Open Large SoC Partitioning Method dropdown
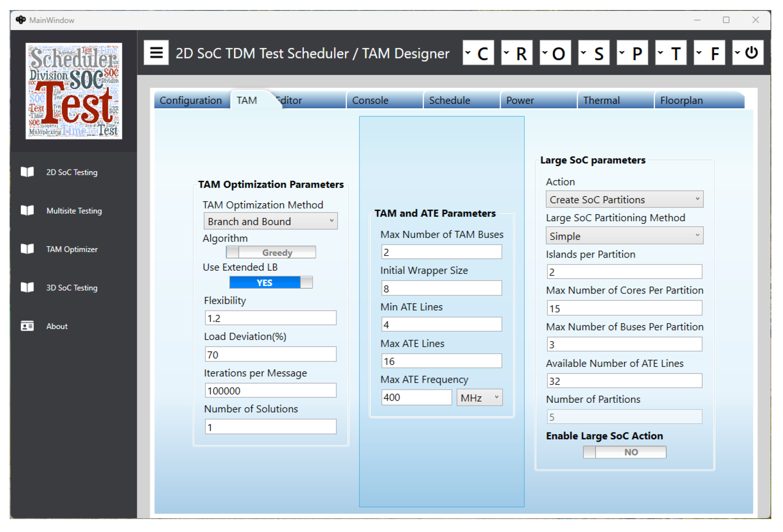783x532 pixels. (x=624, y=236)
